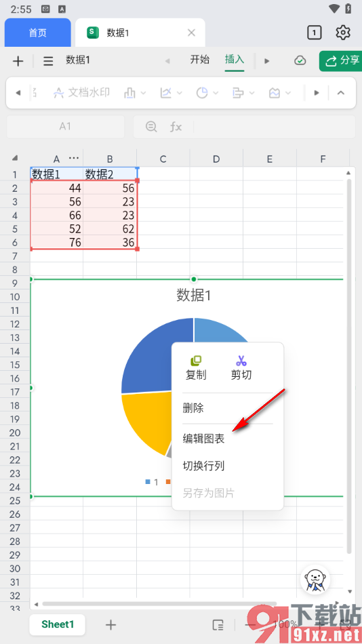Image resolution: width=362 pixels, height=644 pixels.
Task: Open the tab count switcher showing 1
Action: 315,33
